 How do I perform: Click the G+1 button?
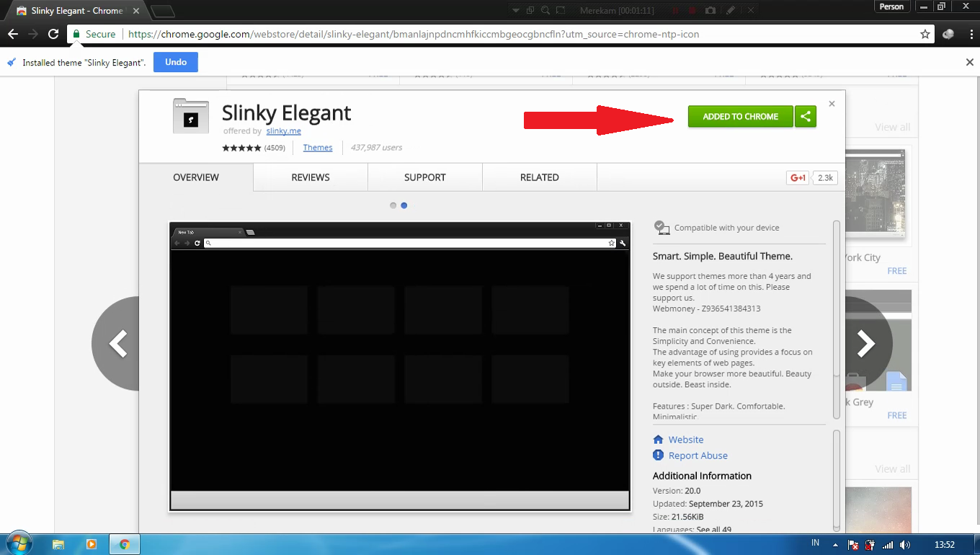[x=798, y=177]
